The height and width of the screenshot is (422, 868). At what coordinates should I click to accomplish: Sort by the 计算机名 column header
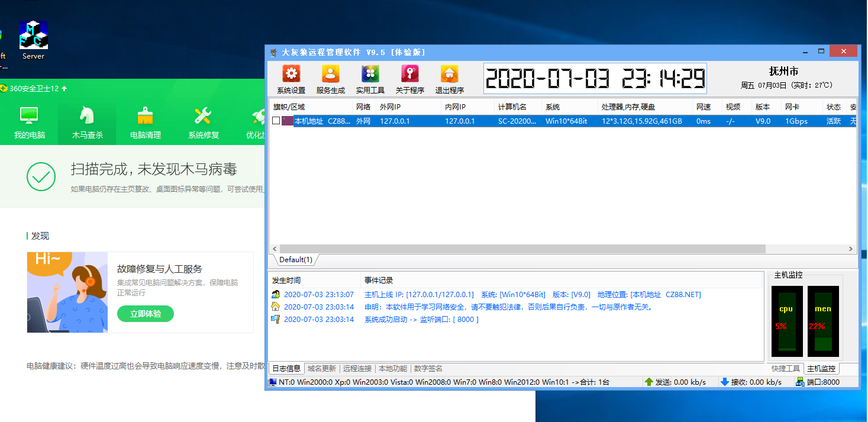point(518,107)
